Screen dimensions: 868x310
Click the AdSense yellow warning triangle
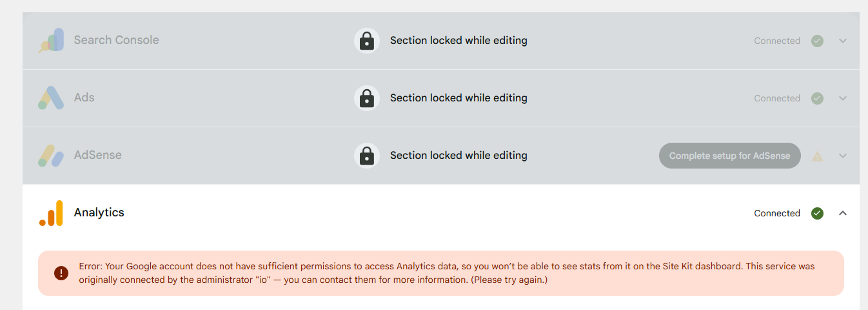click(817, 156)
